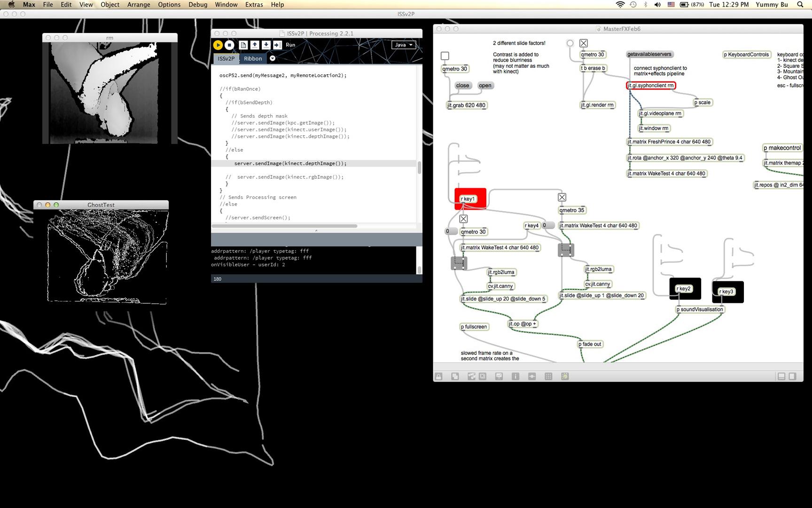Create a new sketch with the New icon
The image size is (812, 508).
[243, 45]
